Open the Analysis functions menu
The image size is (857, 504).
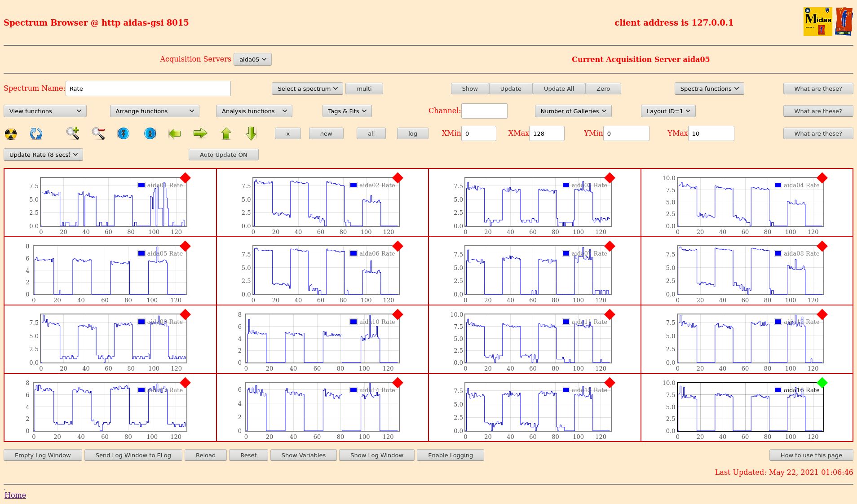[254, 111]
